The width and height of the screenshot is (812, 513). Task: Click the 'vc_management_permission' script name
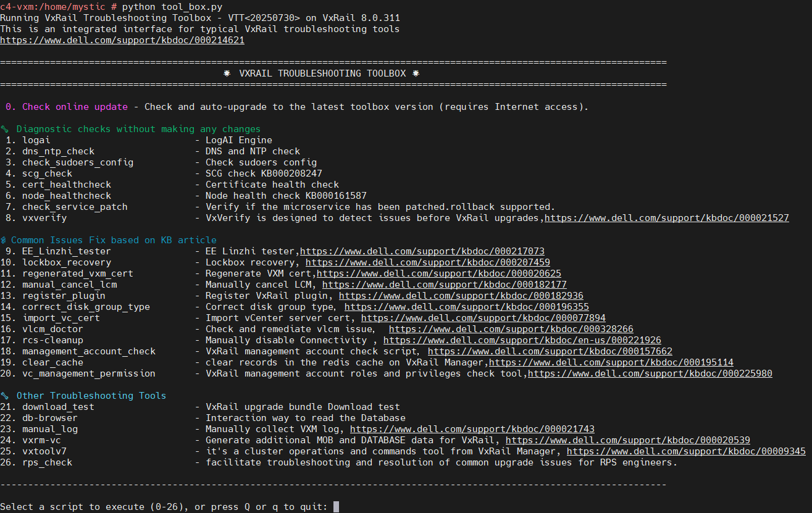pos(89,373)
